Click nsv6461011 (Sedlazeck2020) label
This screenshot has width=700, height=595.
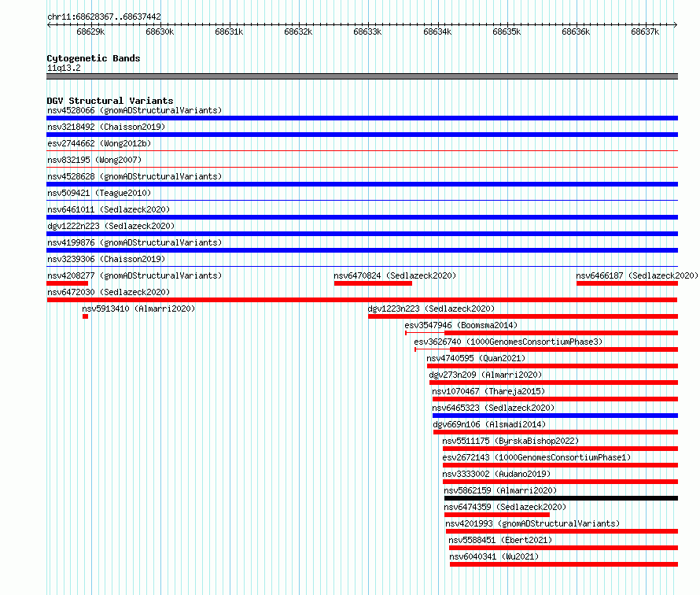click(x=109, y=209)
